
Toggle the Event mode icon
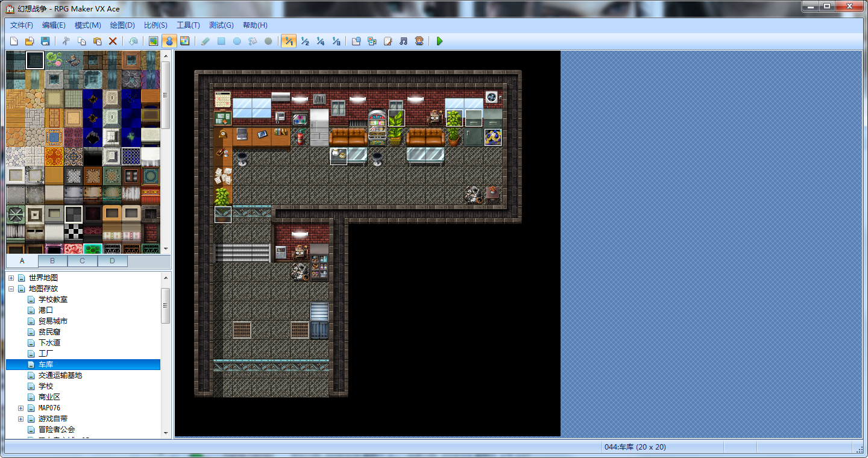coord(169,41)
